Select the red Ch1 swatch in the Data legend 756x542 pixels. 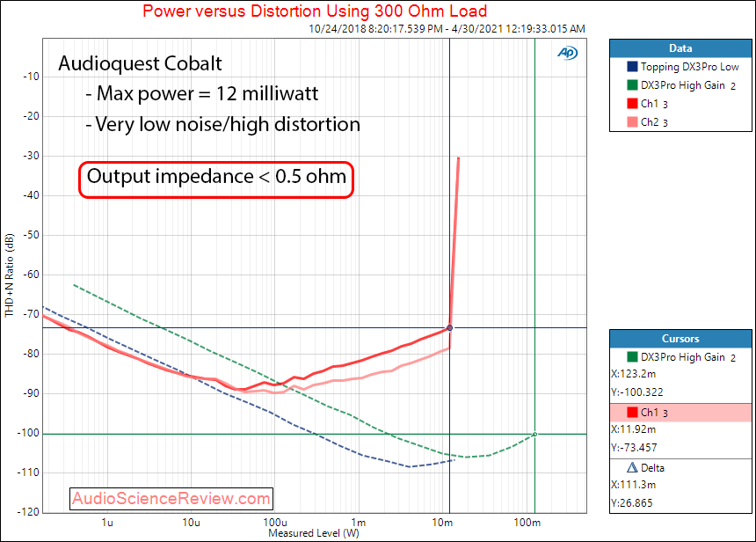pos(632,103)
